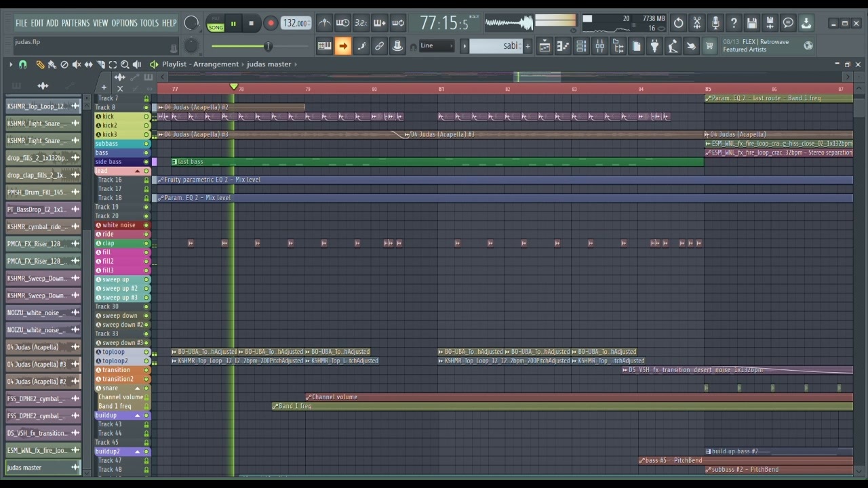Open the OPTIONS menu
This screenshot has width=868, height=488.
(x=124, y=23)
